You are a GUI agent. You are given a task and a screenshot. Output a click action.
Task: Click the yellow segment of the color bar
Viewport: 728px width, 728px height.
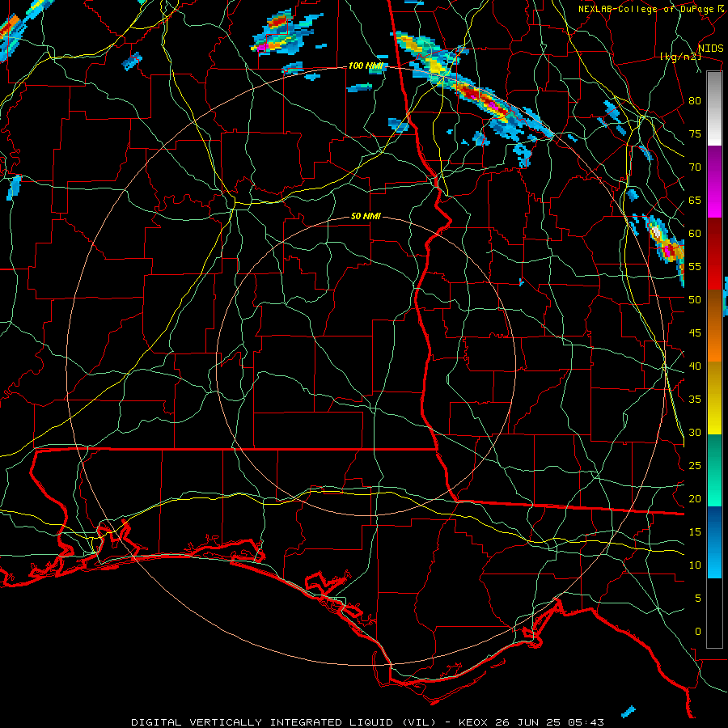click(x=714, y=398)
